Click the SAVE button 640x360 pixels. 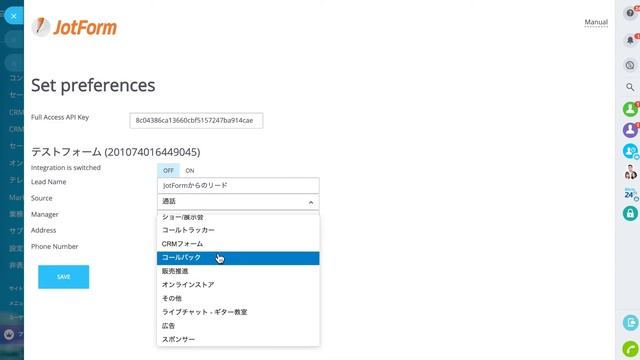coord(64,277)
